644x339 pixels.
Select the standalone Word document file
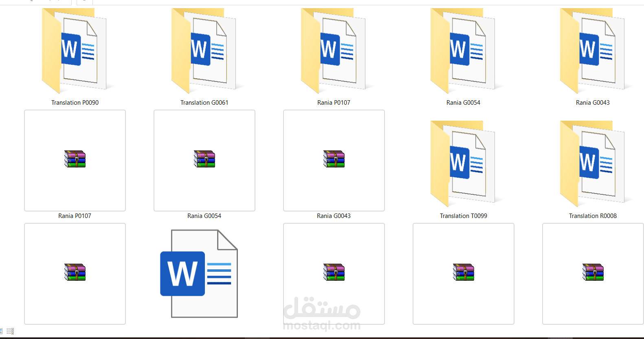[199, 274]
